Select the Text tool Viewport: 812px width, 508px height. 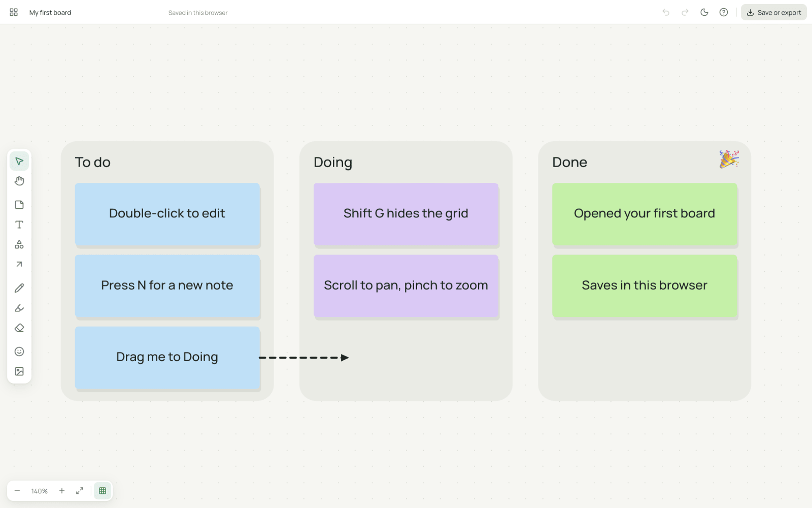click(x=19, y=225)
